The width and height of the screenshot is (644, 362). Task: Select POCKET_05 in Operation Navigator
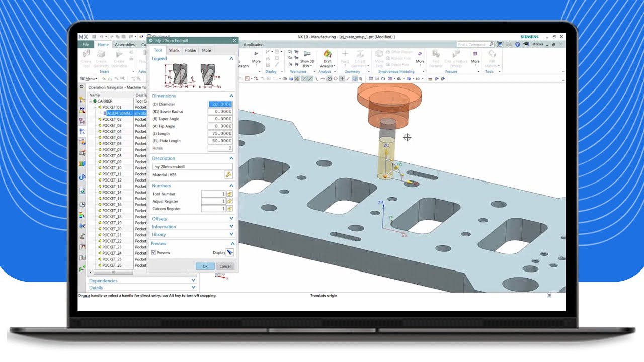click(x=112, y=137)
